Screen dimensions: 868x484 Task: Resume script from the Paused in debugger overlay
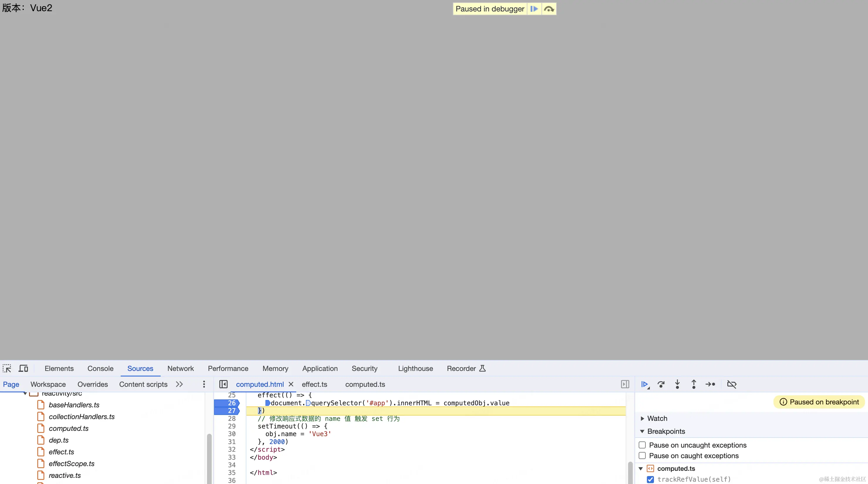click(534, 9)
